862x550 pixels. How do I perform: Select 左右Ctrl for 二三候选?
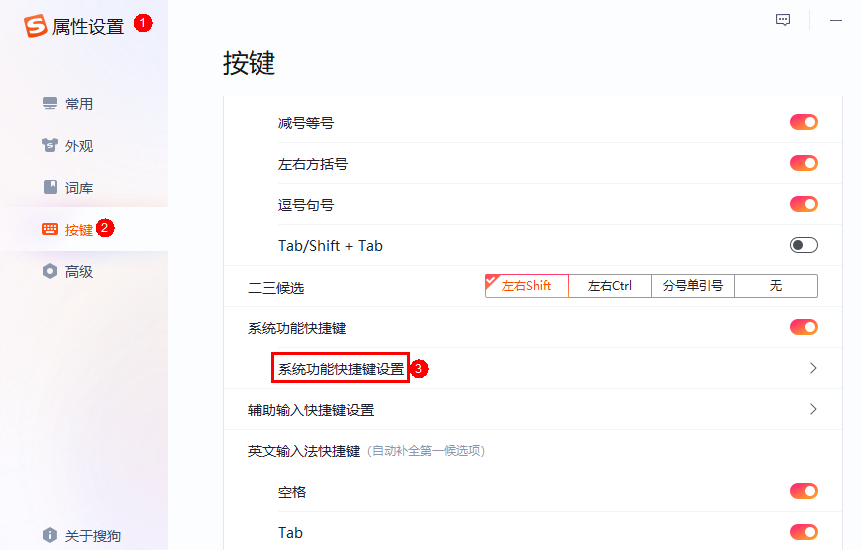tap(609, 286)
